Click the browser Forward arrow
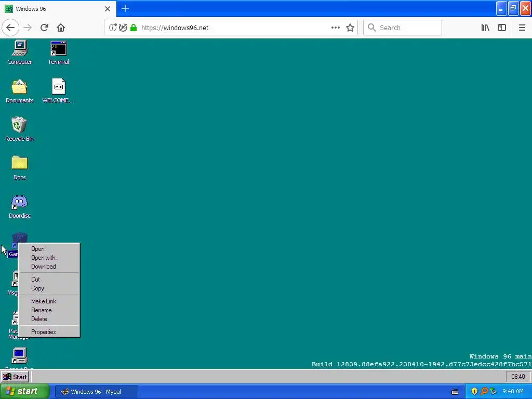The height and width of the screenshot is (399, 532). (x=28, y=28)
